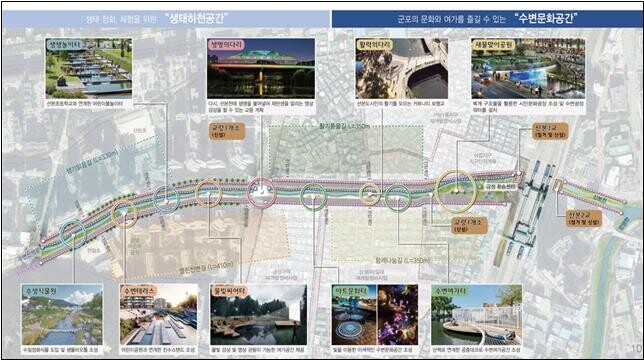Select the 활력의다리 aerial photo
This screenshot has height=360, width=644.
tap(401, 68)
